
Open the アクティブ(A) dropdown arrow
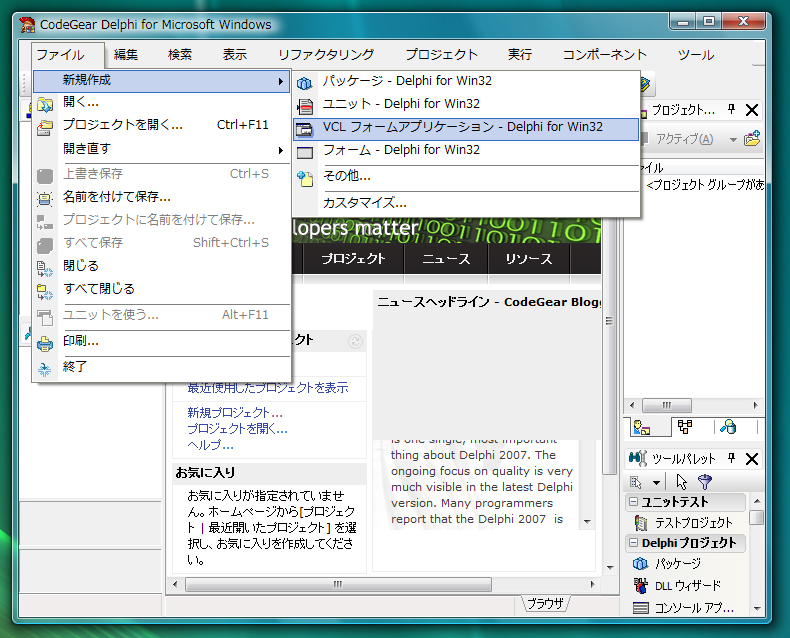[733, 140]
